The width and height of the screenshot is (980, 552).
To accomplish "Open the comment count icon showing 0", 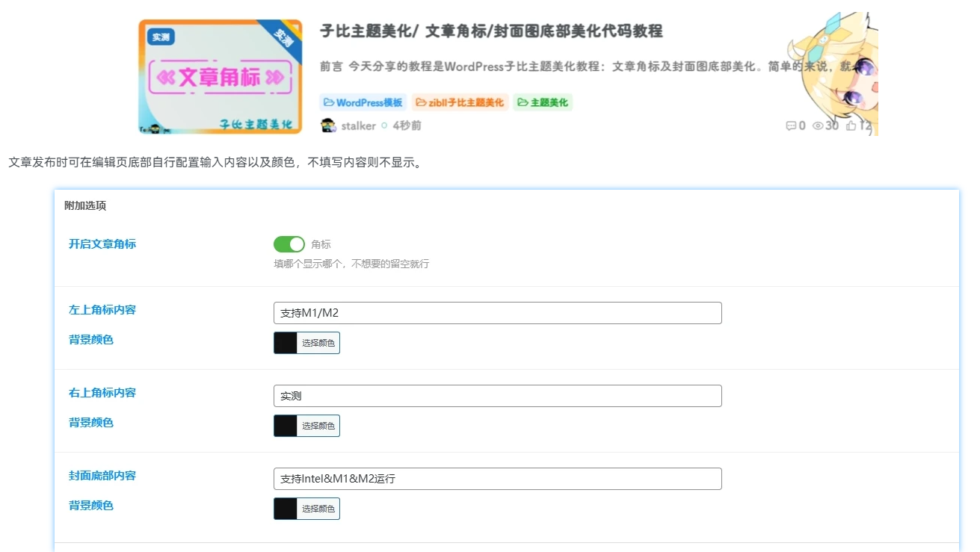I will [790, 125].
